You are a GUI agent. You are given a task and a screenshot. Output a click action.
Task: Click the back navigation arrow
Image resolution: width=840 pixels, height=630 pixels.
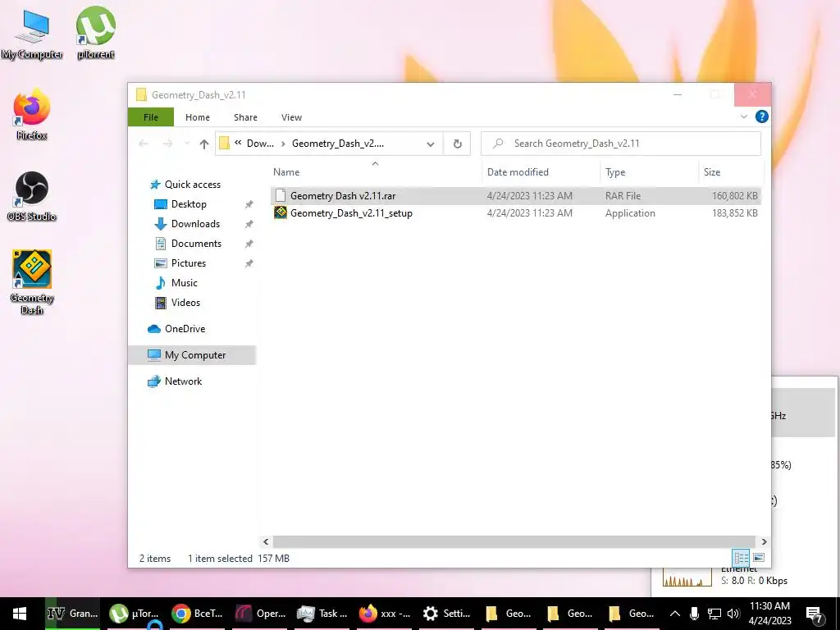[144, 144]
